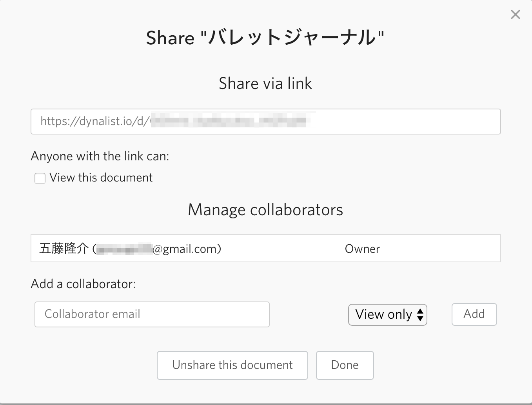
Task: Click the Share "バレットジャーナル" title
Action: click(x=265, y=38)
